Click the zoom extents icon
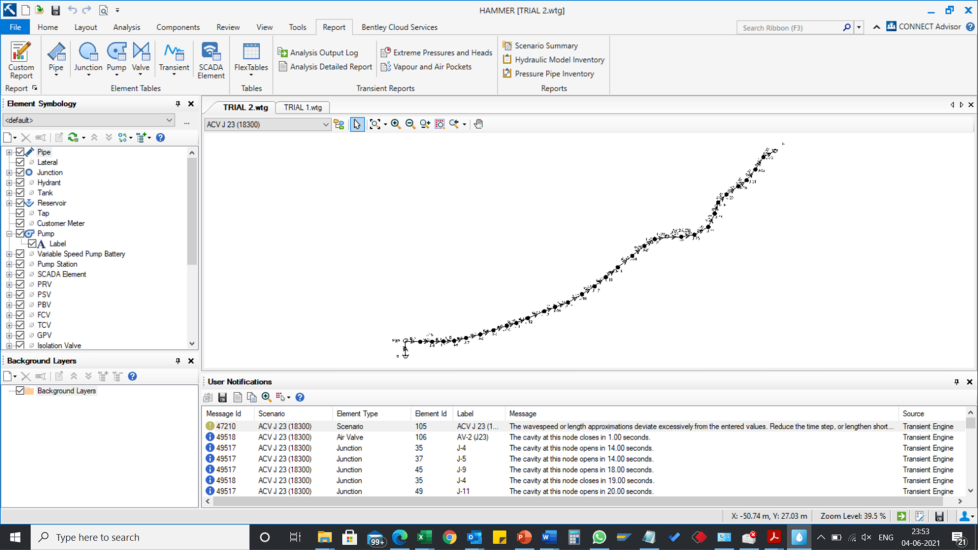 tap(375, 124)
